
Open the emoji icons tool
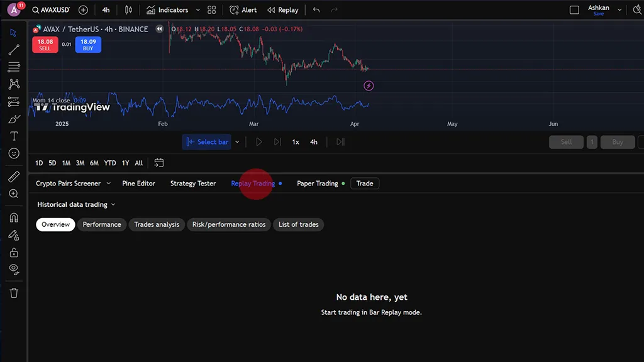point(14,153)
